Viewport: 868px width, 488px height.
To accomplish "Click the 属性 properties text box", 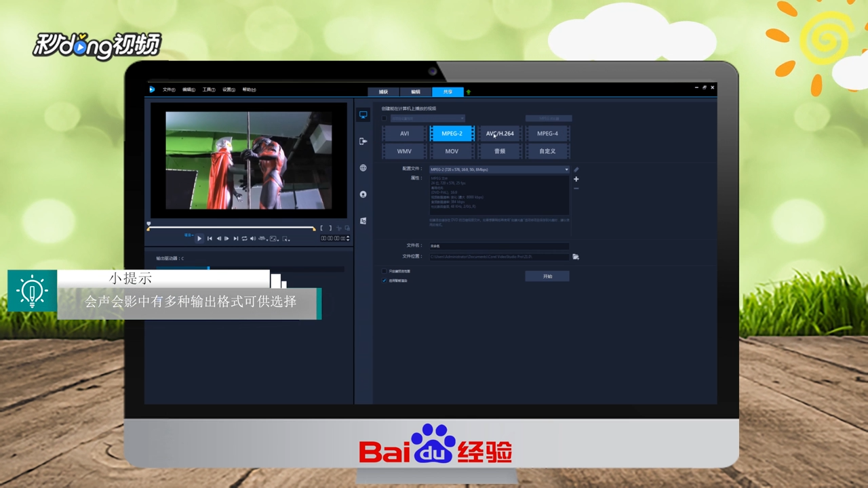I will (x=499, y=196).
